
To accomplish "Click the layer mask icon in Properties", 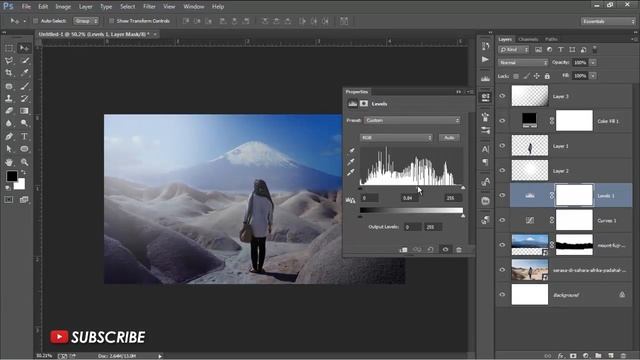I will pos(364,104).
